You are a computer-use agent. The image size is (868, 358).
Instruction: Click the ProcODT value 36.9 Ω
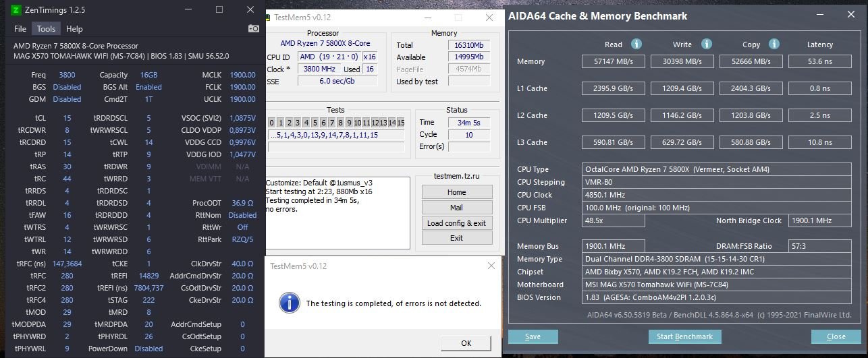click(242, 203)
